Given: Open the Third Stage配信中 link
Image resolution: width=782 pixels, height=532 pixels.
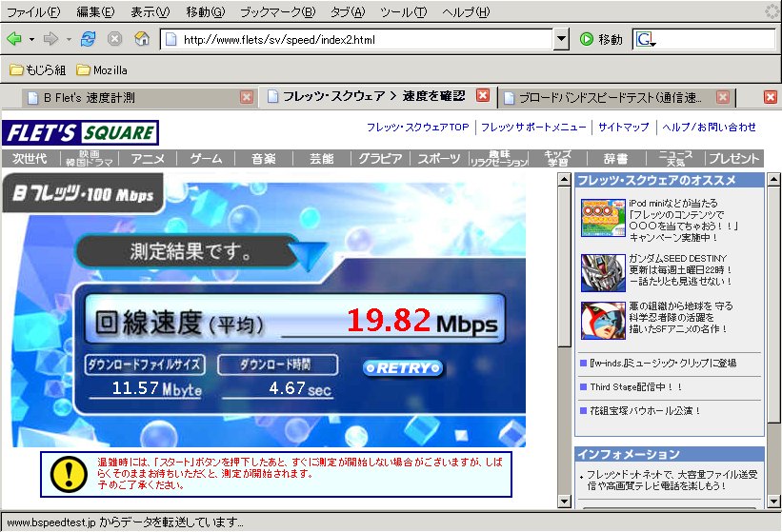Looking at the screenshot, I should click(635, 386).
